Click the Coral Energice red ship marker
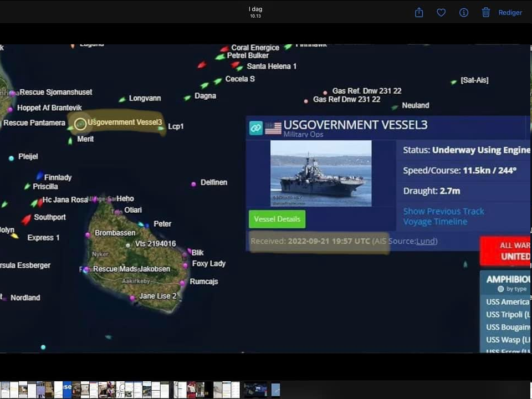The height and width of the screenshot is (399, 532). 224,49
